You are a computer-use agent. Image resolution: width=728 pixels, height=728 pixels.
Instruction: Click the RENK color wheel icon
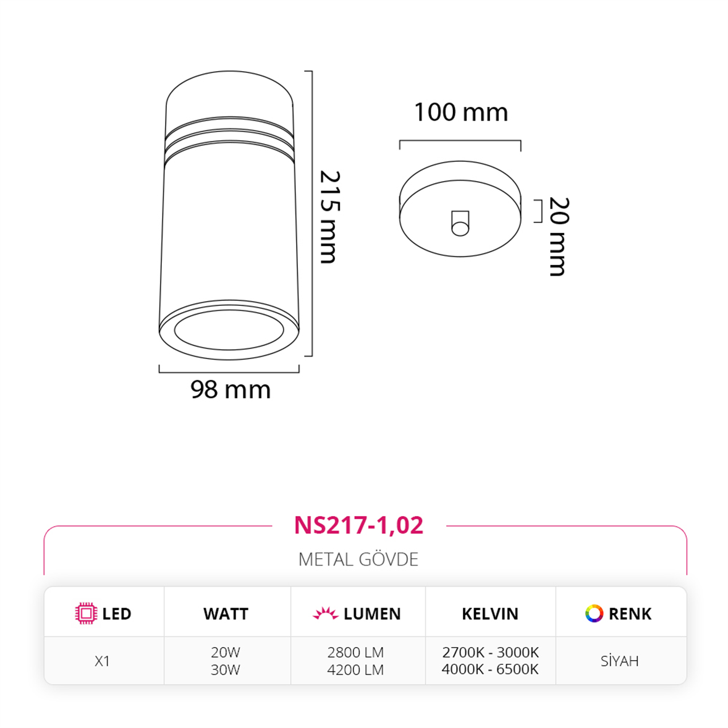tap(594, 613)
